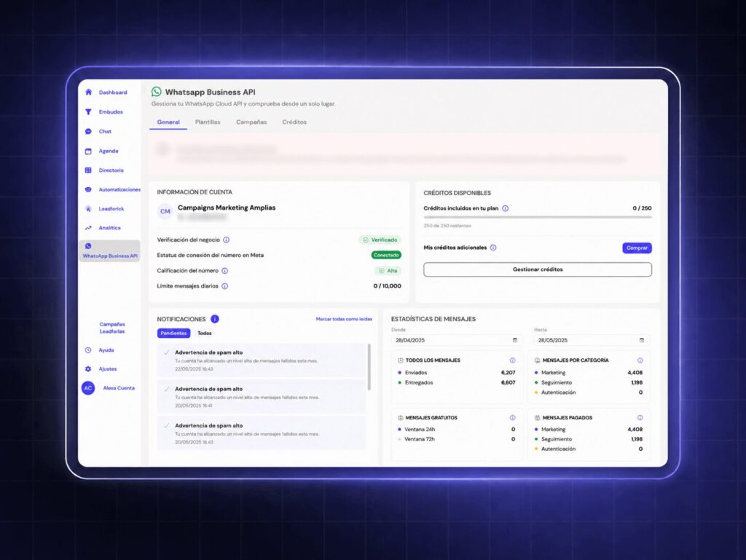Click info icon in Mensajes gratuitos card
The image size is (746, 560).
point(512,417)
